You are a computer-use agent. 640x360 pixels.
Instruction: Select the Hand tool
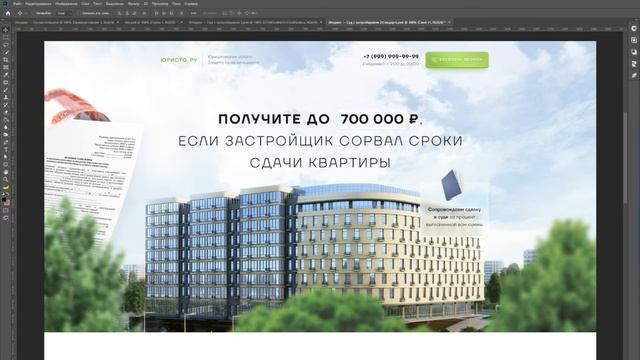pos(6,172)
